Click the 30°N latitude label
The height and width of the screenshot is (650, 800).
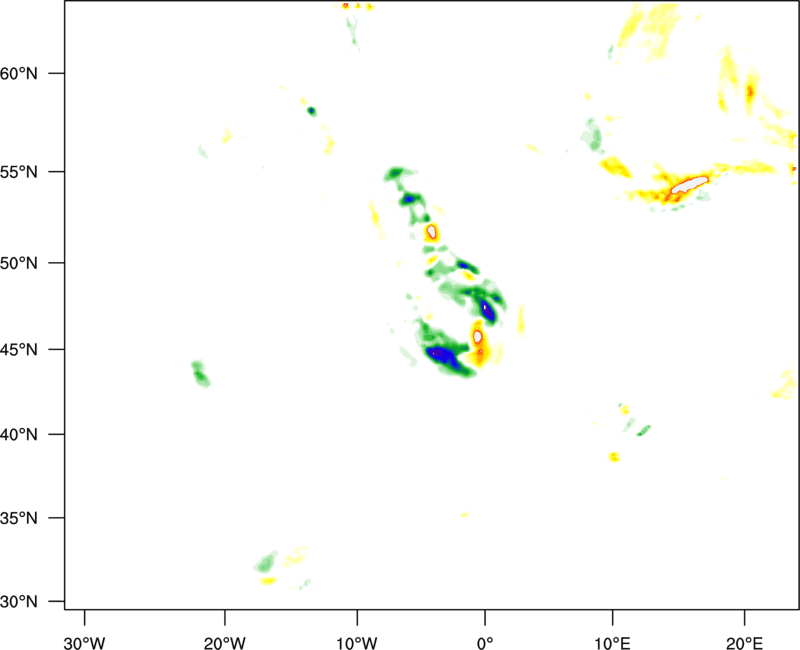[x=19, y=602]
